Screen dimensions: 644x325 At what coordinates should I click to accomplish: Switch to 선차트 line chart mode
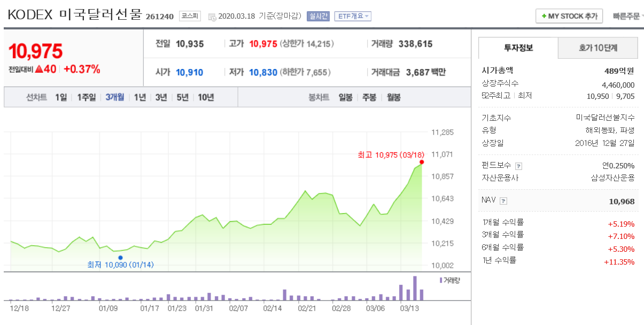37,97
